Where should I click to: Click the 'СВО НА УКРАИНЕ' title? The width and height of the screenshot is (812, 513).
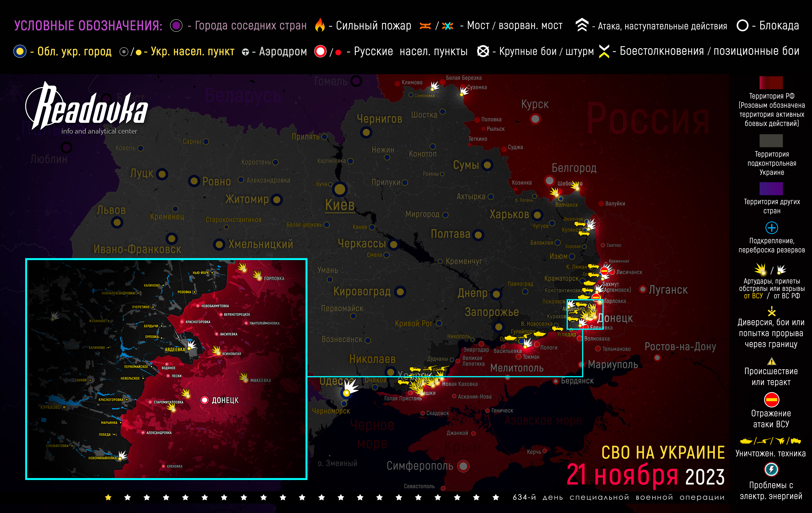tap(663, 453)
